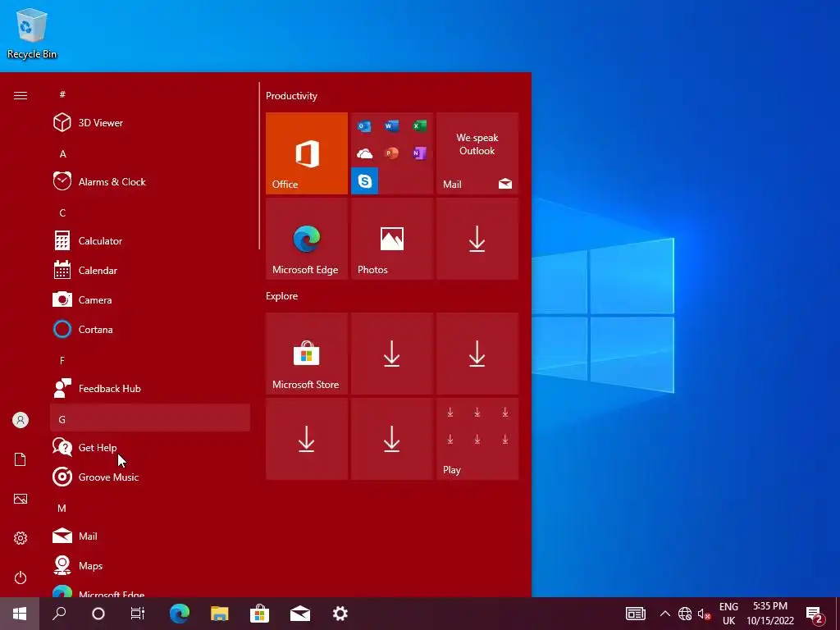The height and width of the screenshot is (630, 840).
Task: Switch input language ENG UK
Action: click(x=728, y=614)
